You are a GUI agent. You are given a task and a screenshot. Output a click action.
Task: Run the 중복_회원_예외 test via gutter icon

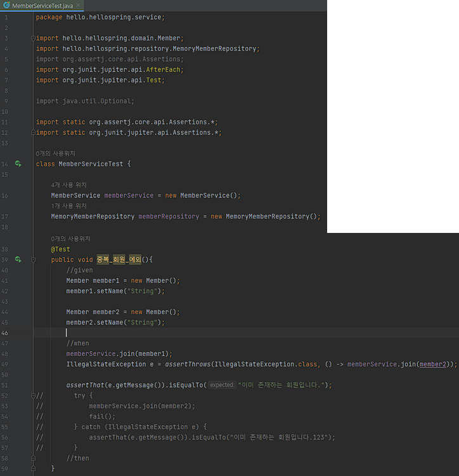(18, 260)
